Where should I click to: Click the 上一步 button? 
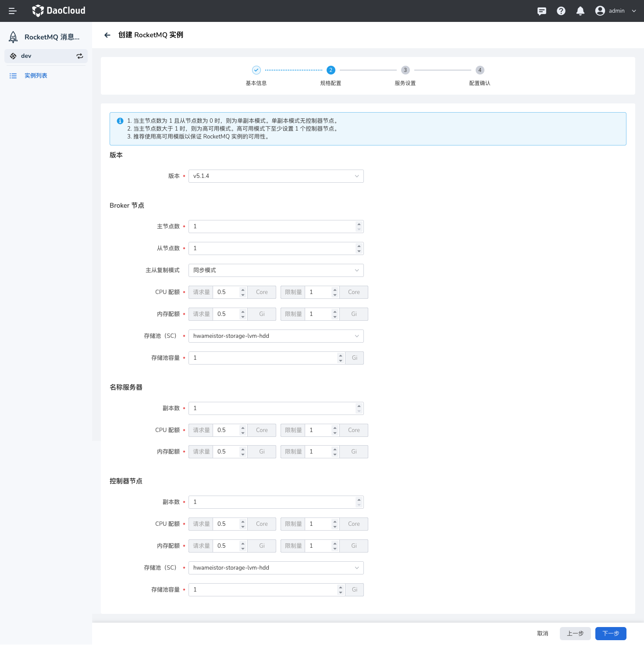(575, 633)
